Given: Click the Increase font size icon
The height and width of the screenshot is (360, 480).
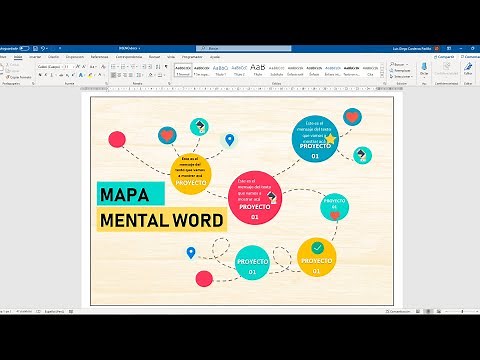Looking at the screenshot, I should pyautogui.click(x=78, y=67).
